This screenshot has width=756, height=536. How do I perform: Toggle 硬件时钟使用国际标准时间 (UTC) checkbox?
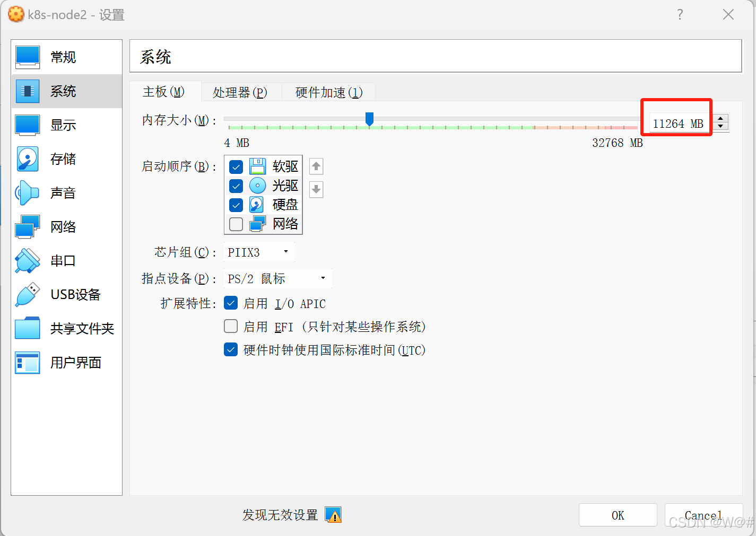(231, 350)
